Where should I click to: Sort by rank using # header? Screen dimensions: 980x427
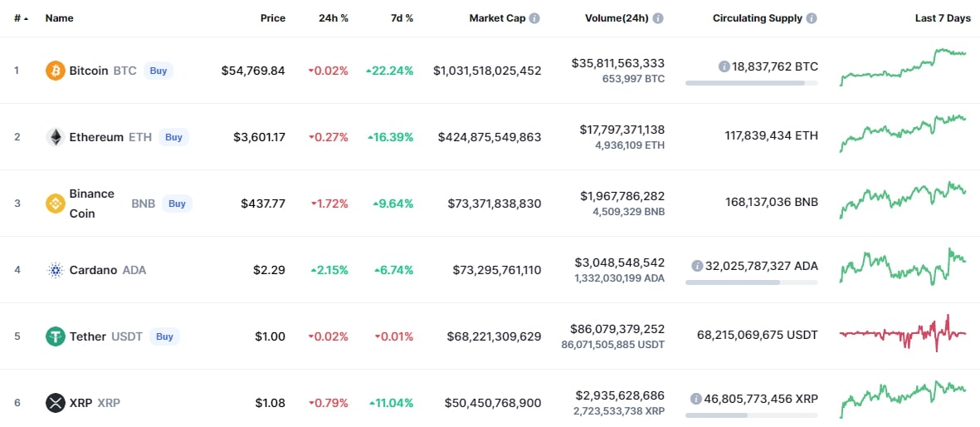click(21, 19)
